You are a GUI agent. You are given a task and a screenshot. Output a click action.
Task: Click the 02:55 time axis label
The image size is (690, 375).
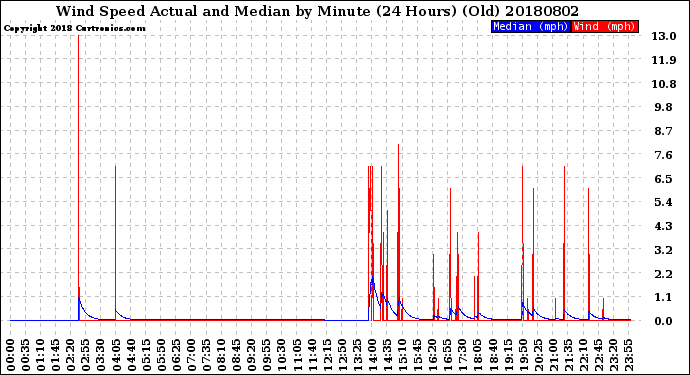(86, 355)
